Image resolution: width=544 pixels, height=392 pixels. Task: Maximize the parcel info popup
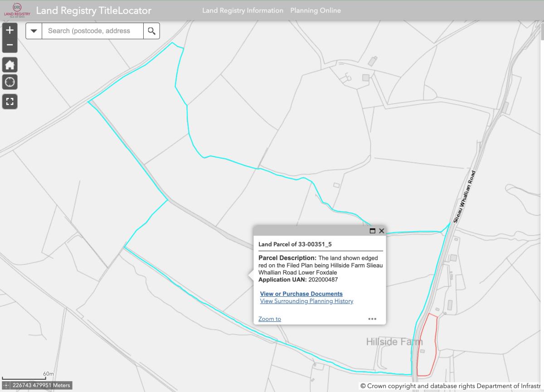click(x=373, y=231)
